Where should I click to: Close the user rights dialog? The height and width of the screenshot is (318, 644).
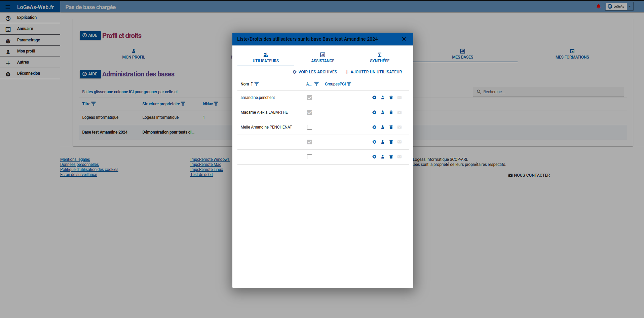click(404, 39)
